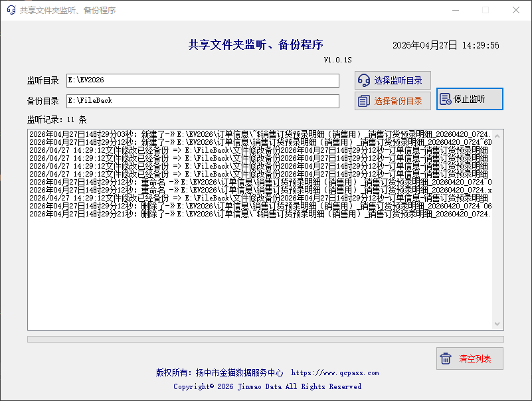This screenshot has width=532, height=401.
Task: Click the headset icon on 选择监听目录 button
Action: pos(365,80)
